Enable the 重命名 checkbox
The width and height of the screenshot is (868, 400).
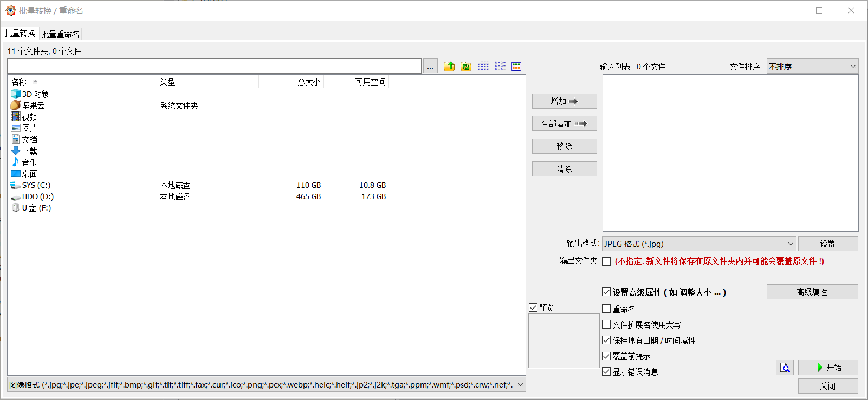coord(606,309)
